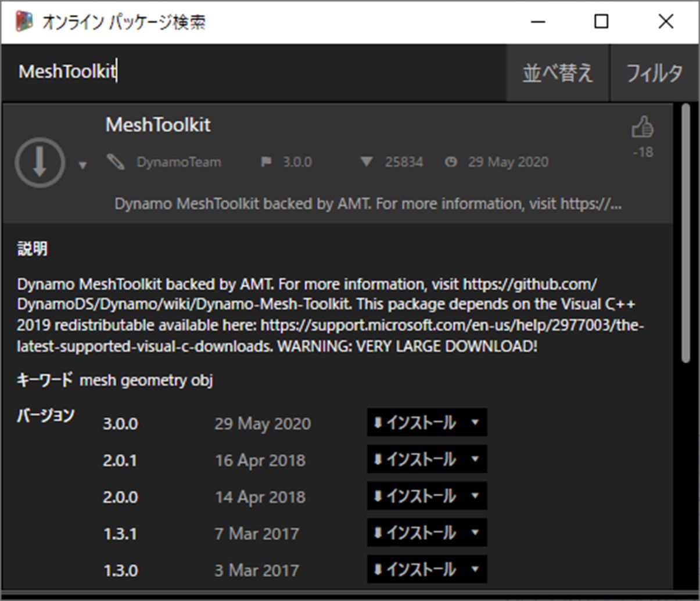
Task: Minimize the package search window
Action: click(539, 21)
